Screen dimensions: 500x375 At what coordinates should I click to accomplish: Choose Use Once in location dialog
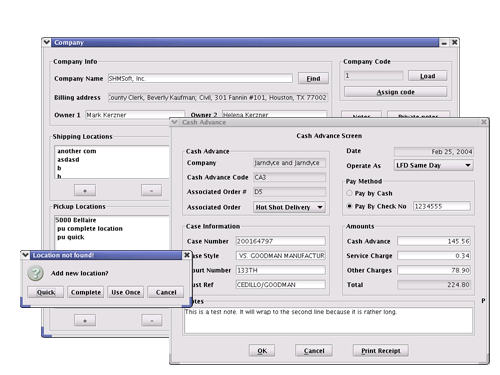coord(126,292)
